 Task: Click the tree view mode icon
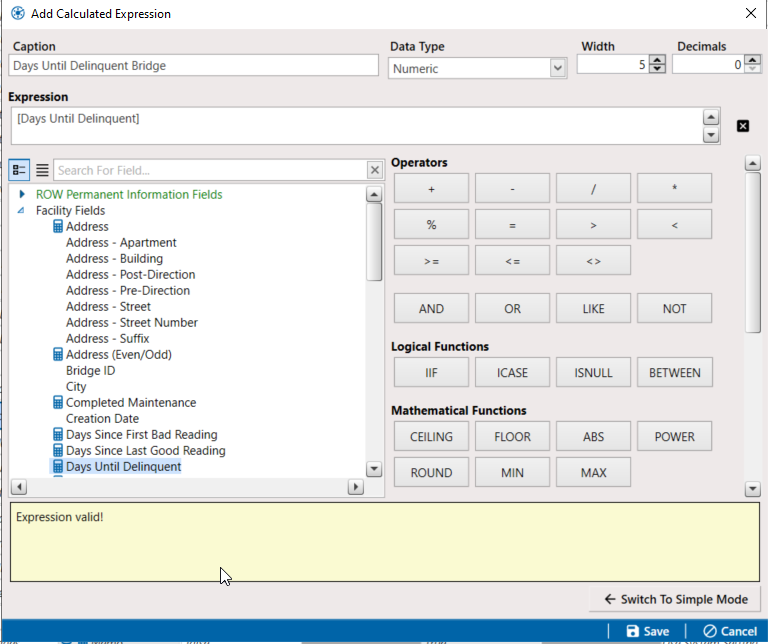coord(19,170)
